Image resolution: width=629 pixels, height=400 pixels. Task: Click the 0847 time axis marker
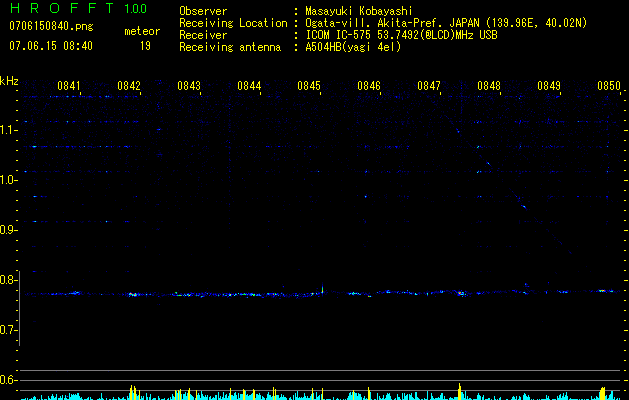(x=429, y=86)
